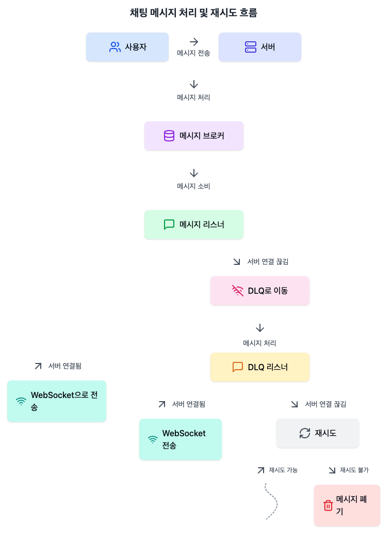Select the message icon in DLQ 리스너
The image size is (392, 539).
point(238,367)
